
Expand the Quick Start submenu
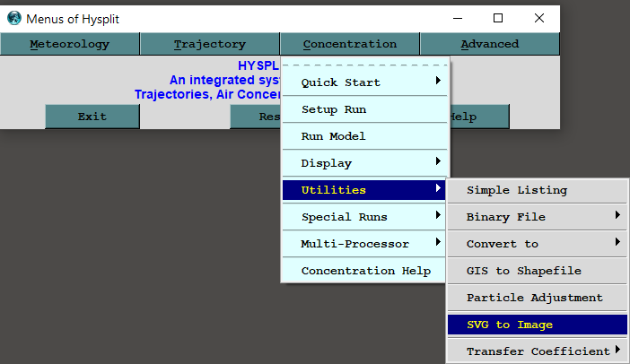365,82
